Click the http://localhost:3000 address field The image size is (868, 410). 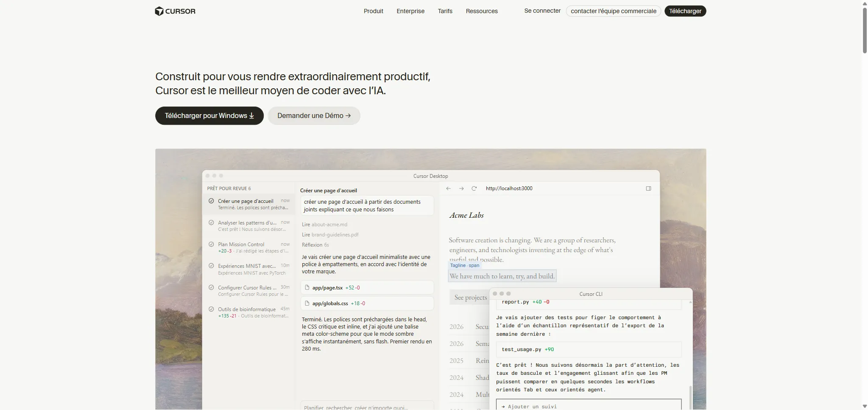click(509, 188)
